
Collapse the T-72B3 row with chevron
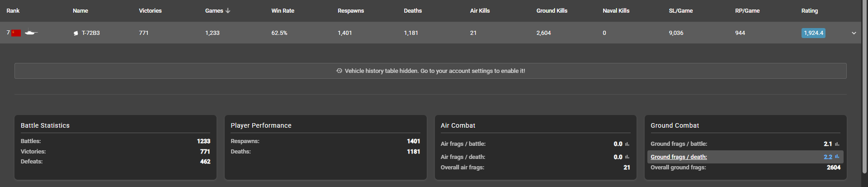click(x=854, y=33)
